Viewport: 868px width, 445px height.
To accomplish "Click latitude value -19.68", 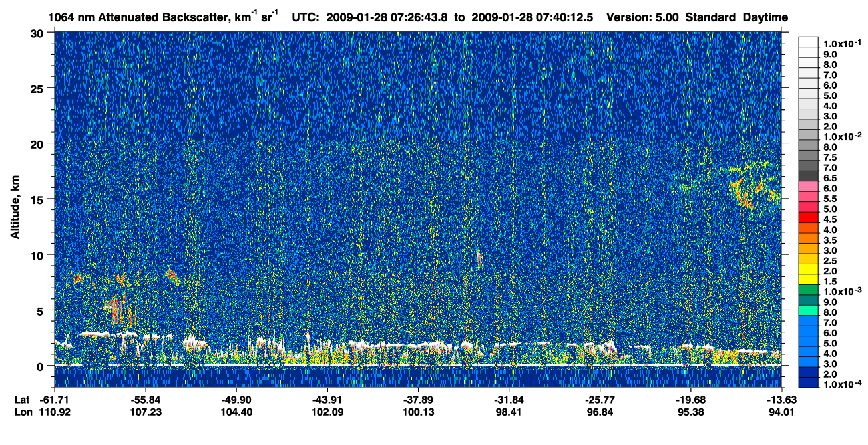I will (x=691, y=399).
